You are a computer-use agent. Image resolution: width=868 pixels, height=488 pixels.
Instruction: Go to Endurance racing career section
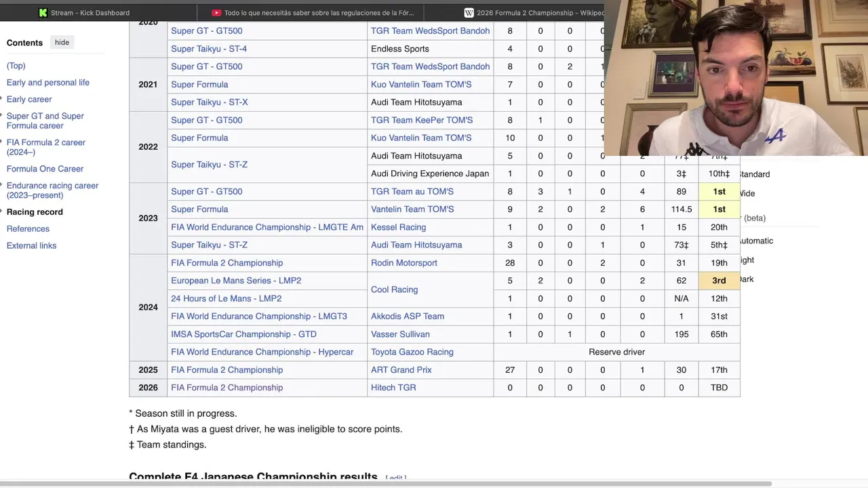52,190
